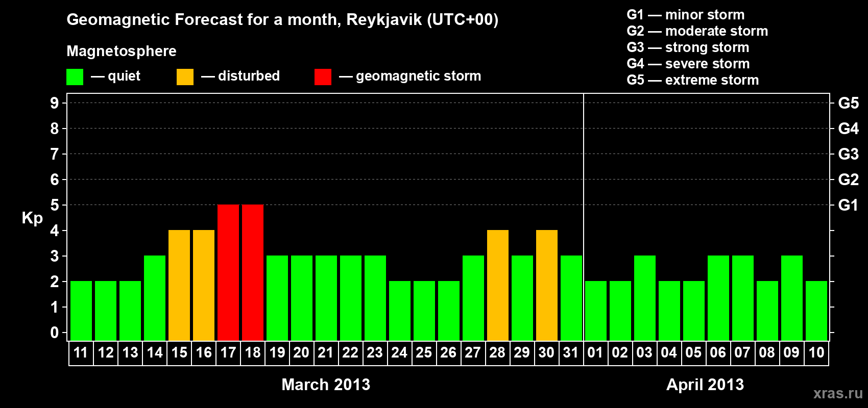Click the 'G4 — severe storm' legend line
This screenshot has width=868, height=408.
point(688,64)
